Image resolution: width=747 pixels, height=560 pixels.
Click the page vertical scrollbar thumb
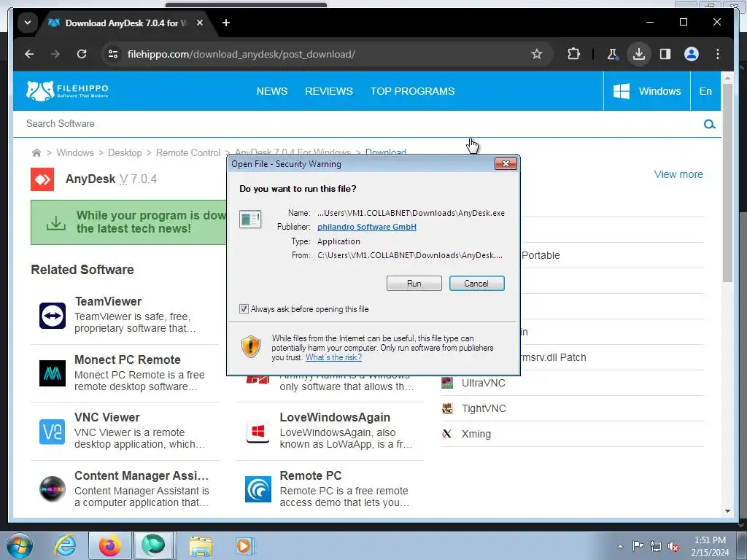tap(727, 183)
